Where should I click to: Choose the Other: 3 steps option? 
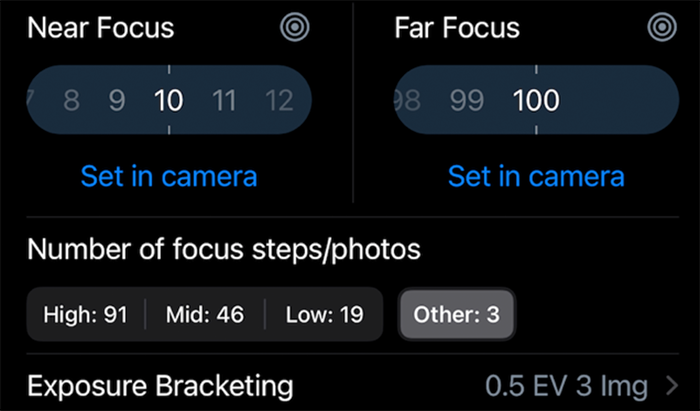point(457,315)
